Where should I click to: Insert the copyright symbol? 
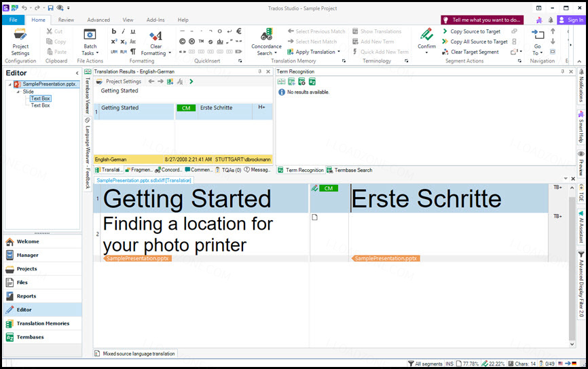click(182, 41)
